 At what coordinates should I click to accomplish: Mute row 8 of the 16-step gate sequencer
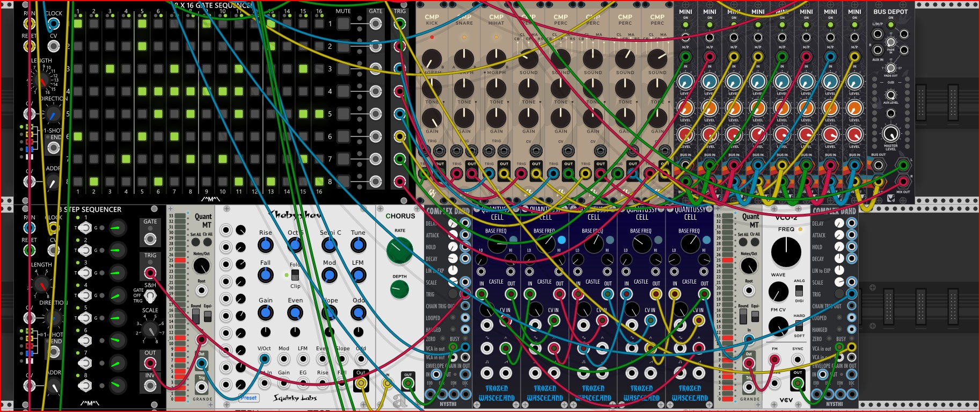[343, 182]
